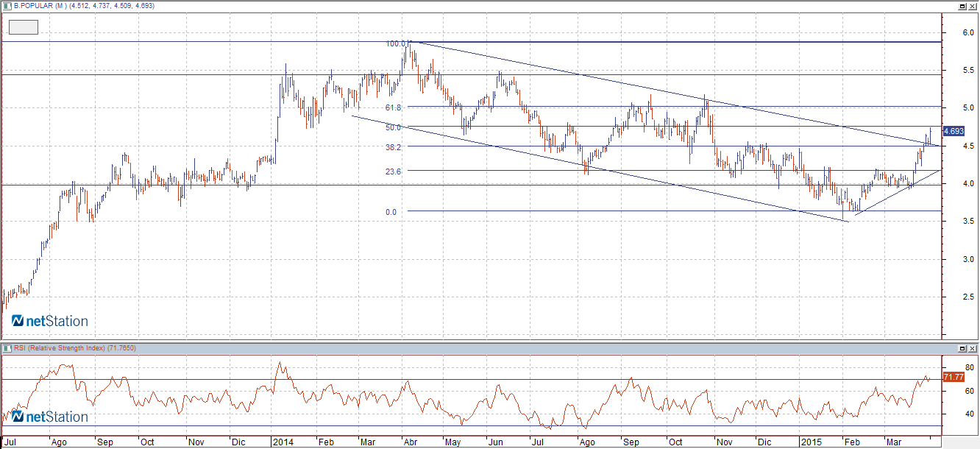Click the RSI indicator panel icon
Screen dimensions: 980x449
(x=7, y=347)
